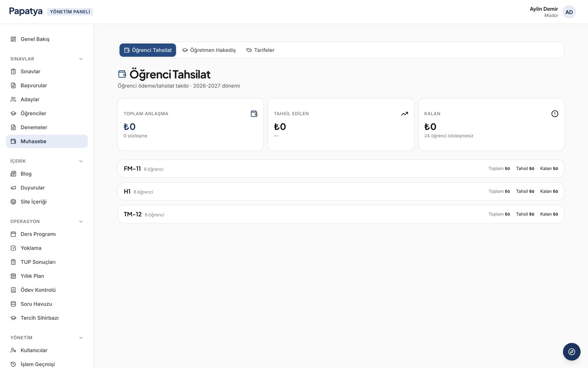
Task: Expand the H1 class row
Action: (341, 191)
